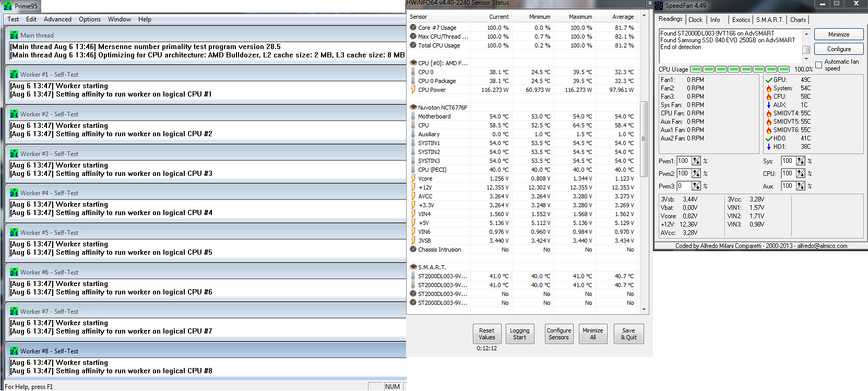868x391 pixels.
Task: Click the Prime95 icon on Worker #1 window
Action: [x=14, y=75]
